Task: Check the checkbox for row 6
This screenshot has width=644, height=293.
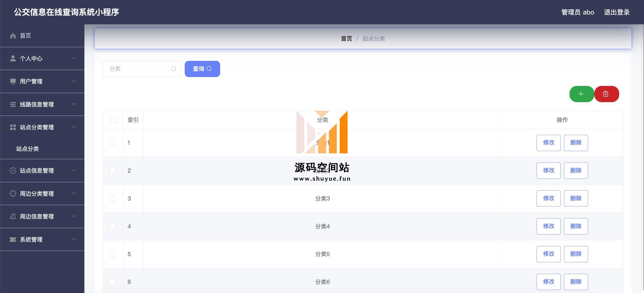Action: 112,282
